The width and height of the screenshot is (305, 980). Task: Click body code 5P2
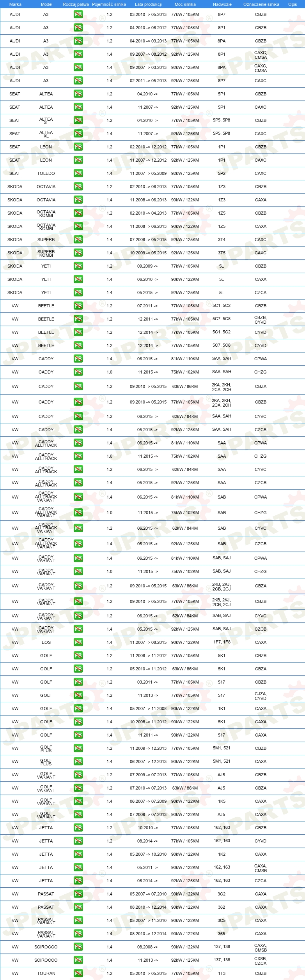pyautogui.click(x=222, y=173)
